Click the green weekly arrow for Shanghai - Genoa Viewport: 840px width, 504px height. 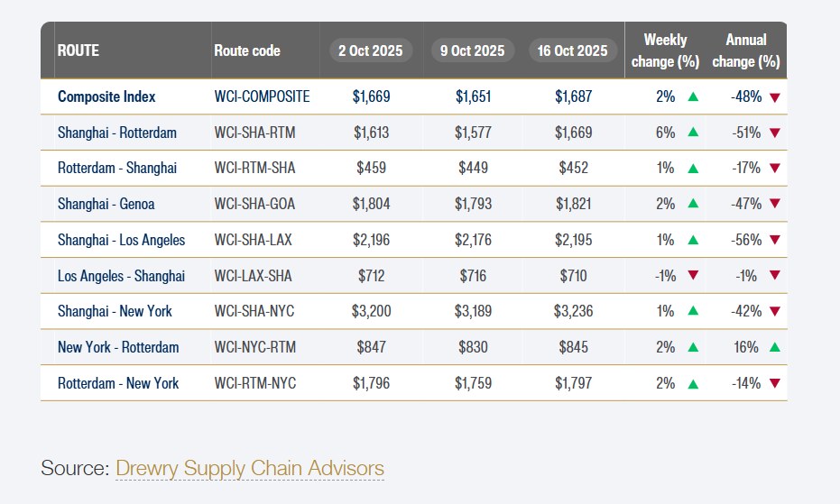point(693,204)
